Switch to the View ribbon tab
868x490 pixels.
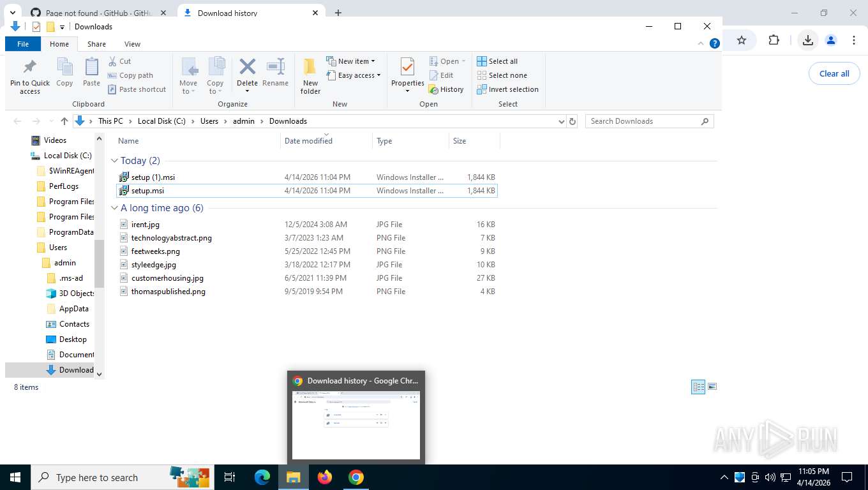point(132,44)
